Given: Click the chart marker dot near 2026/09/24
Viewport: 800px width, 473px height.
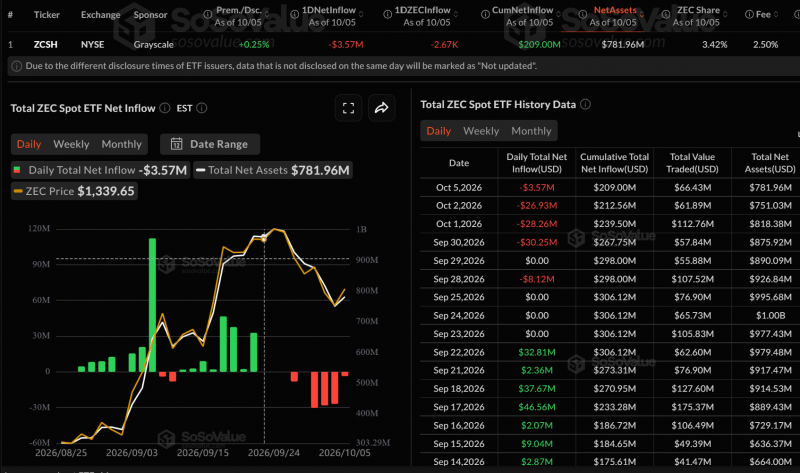Looking at the screenshot, I should pyautogui.click(x=264, y=238).
